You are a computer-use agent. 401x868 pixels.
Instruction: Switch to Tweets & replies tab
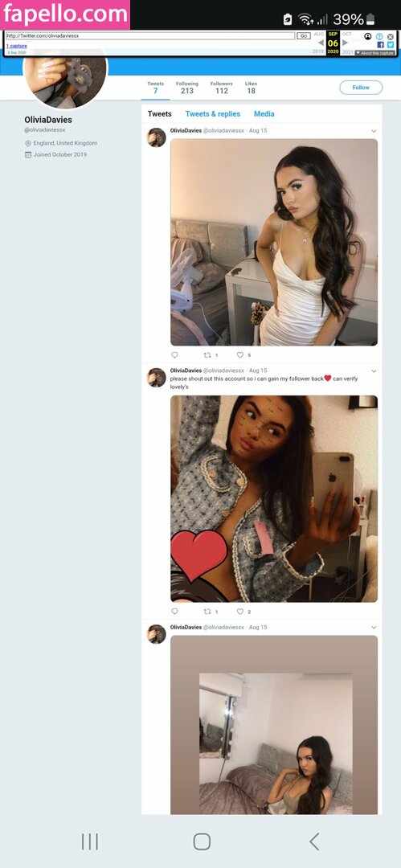(213, 114)
